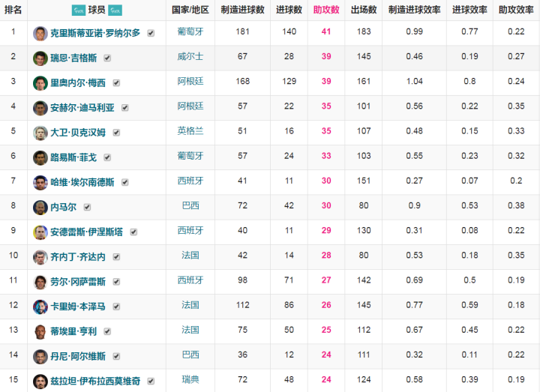Open the 路易斯·菲戈 player link
Viewport: 540px width, 392px height.
(74, 157)
